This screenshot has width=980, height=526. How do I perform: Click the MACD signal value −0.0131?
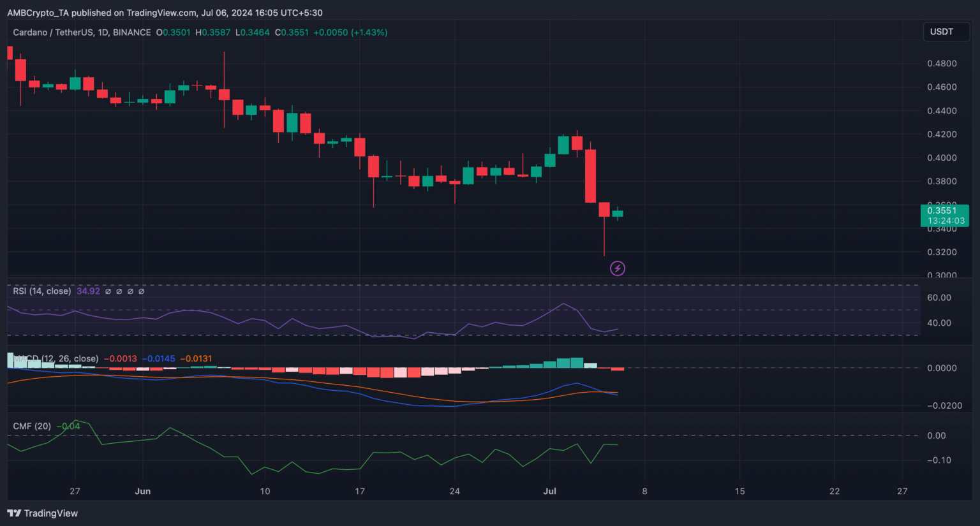(195, 359)
